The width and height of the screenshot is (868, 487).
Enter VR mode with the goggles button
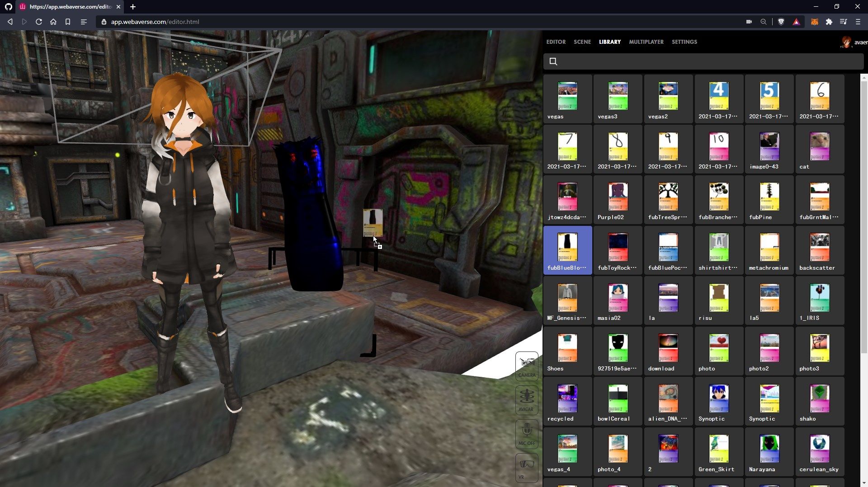(527, 468)
